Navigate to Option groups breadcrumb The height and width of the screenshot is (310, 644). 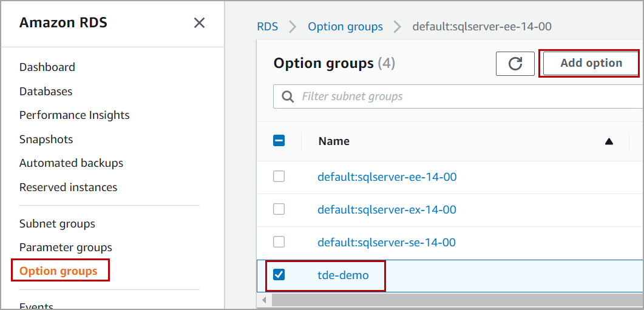345,27
